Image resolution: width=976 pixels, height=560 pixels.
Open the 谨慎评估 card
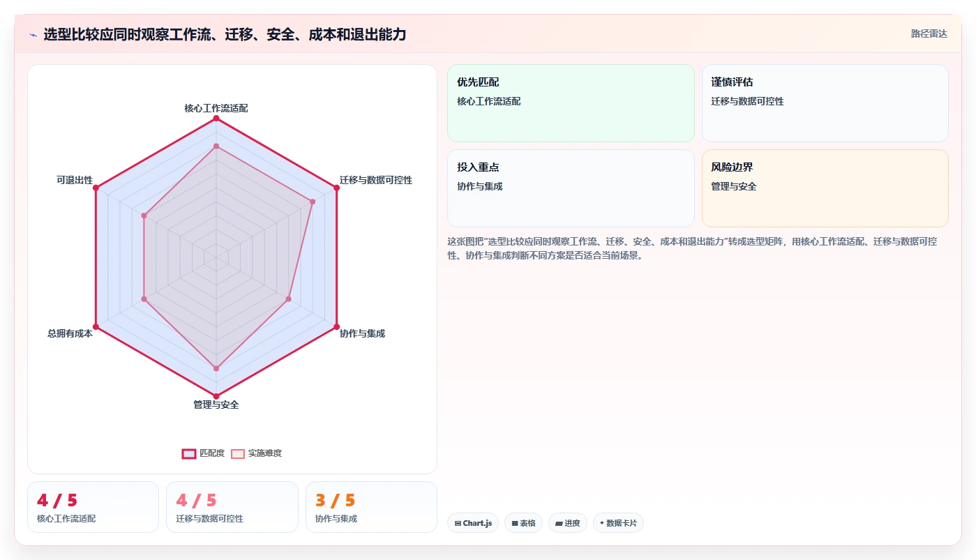pos(825,103)
